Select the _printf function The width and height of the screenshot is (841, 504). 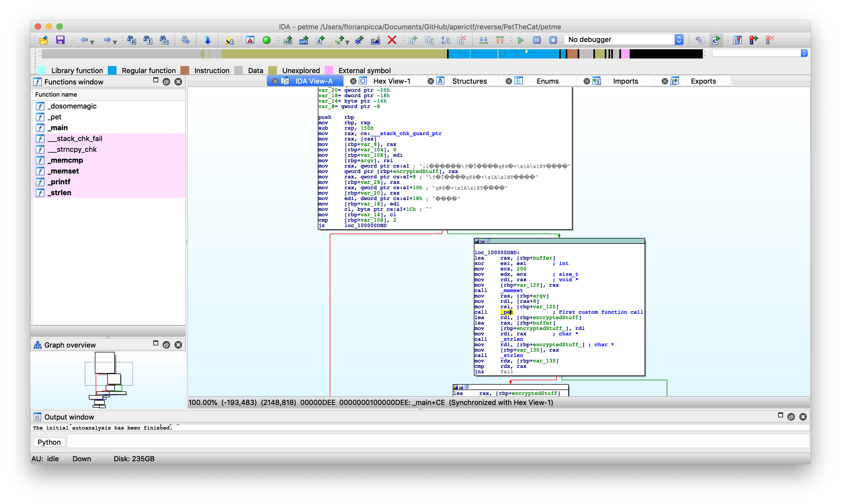click(109, 182)
